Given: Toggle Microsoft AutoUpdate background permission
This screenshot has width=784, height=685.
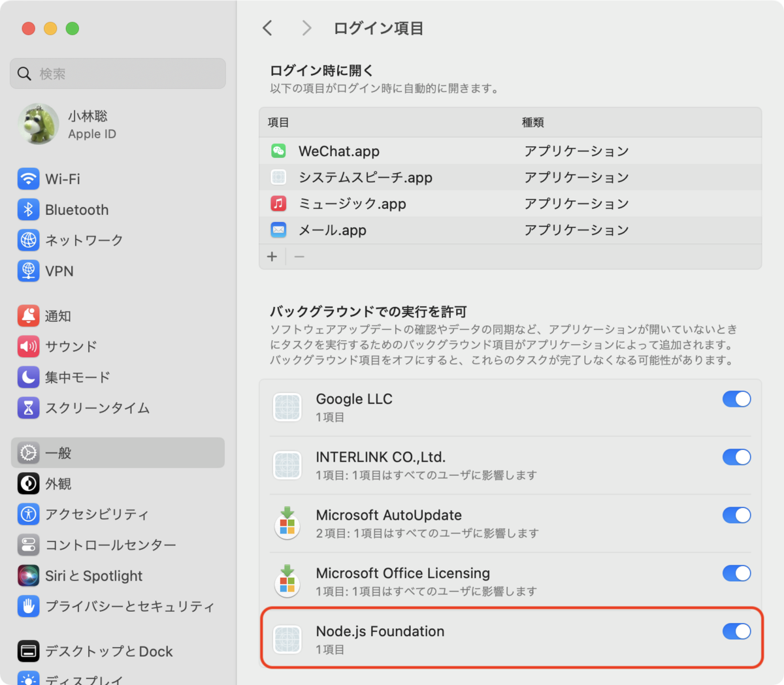Looking at the screenshot, I should click(x=736, y=515).
